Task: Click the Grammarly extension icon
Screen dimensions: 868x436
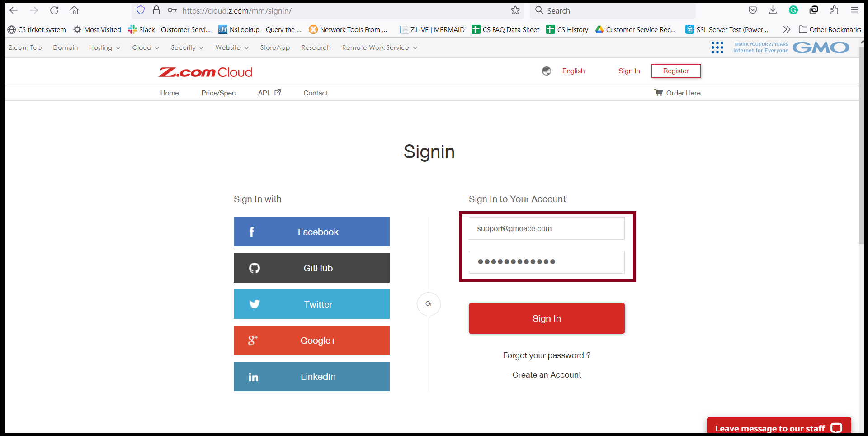Action: click(x=793, y=10)
